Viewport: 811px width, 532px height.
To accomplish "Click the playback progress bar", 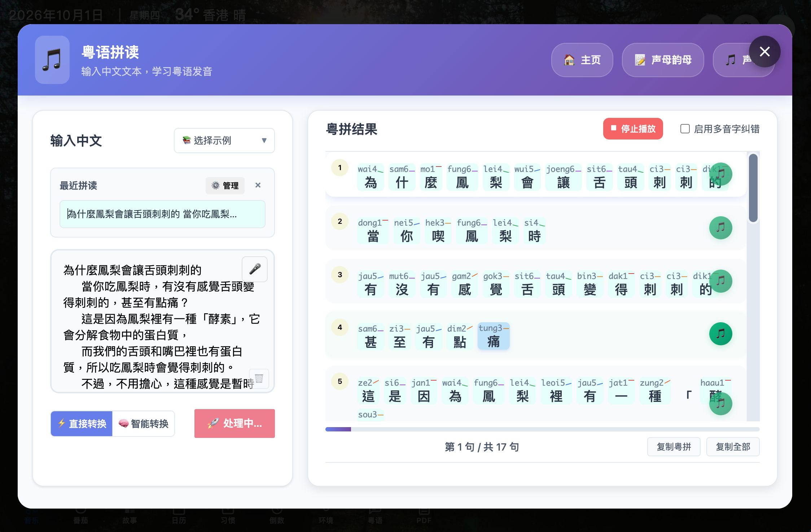I will (543, 429).
